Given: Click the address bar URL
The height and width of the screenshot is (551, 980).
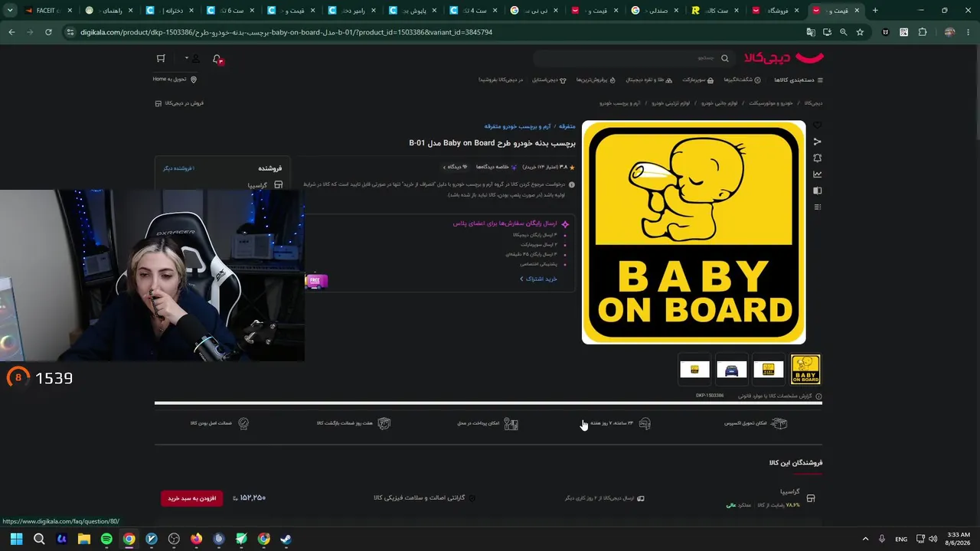Looking at the screenshot, I should click(x=286, y=32).
